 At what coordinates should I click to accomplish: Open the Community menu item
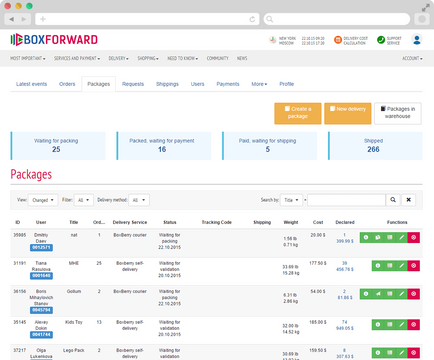coord(217,58)
